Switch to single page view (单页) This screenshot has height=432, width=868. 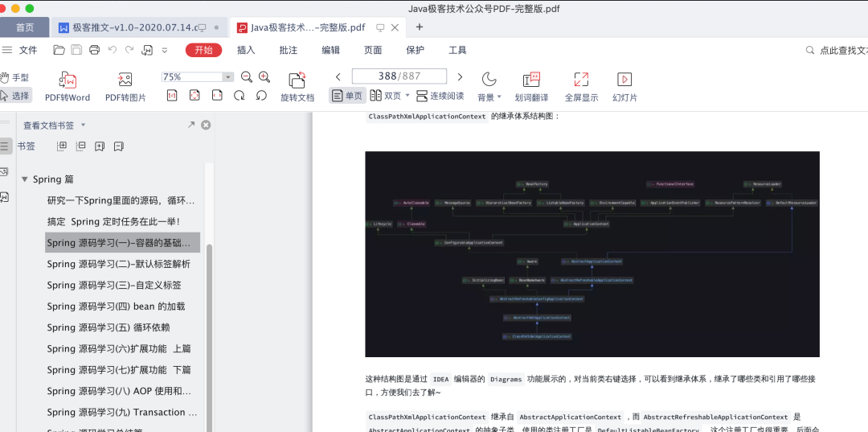tap(348, 95)
